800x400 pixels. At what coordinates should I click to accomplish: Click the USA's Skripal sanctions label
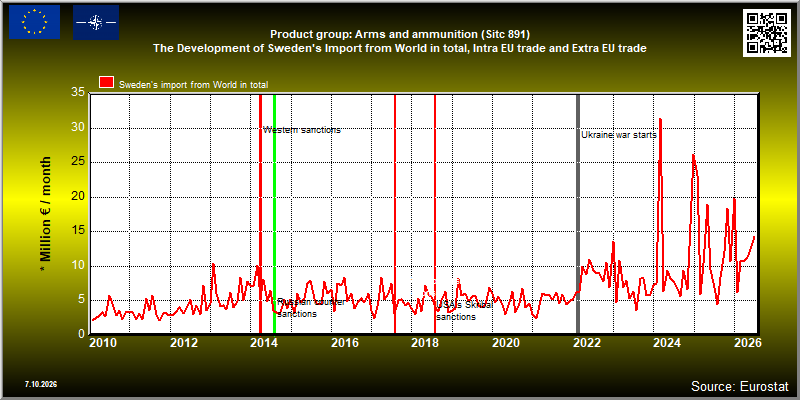[x=464, y=311]
